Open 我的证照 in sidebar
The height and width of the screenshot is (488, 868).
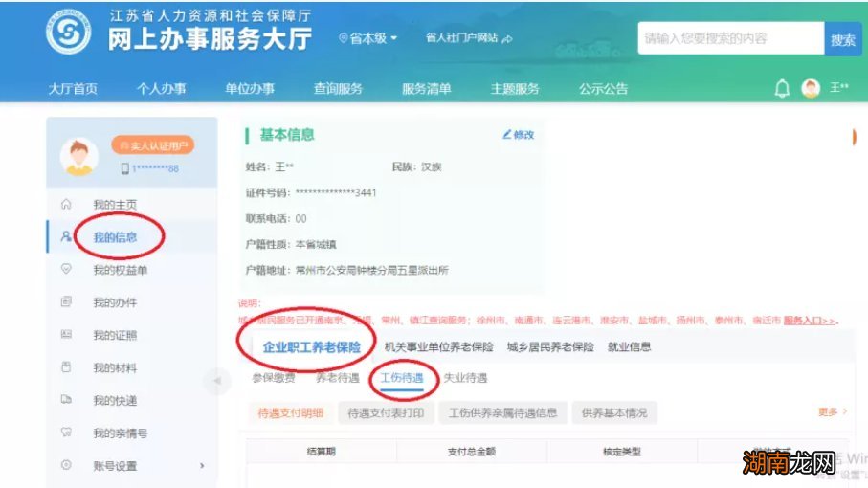pyautogui.click(x=115, y=335)
